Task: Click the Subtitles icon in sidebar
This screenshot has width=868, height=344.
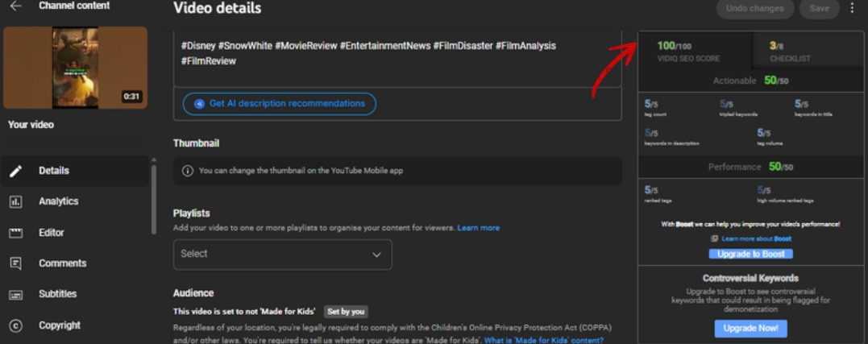Action: click(x=15, y=295)
